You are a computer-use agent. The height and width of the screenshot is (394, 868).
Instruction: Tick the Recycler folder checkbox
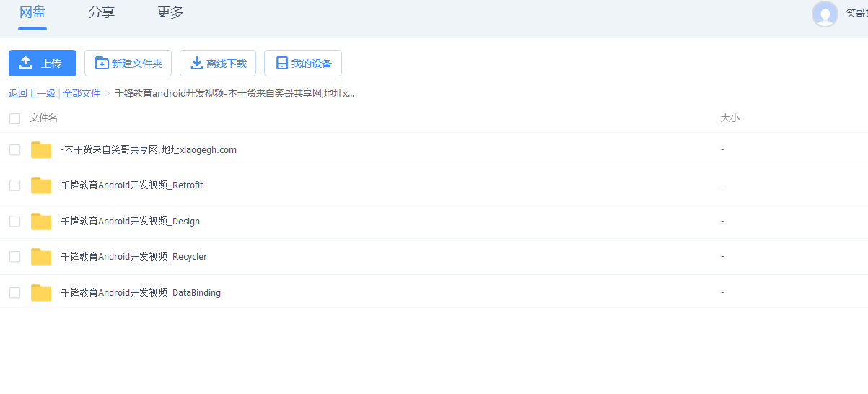click(14, 257)
